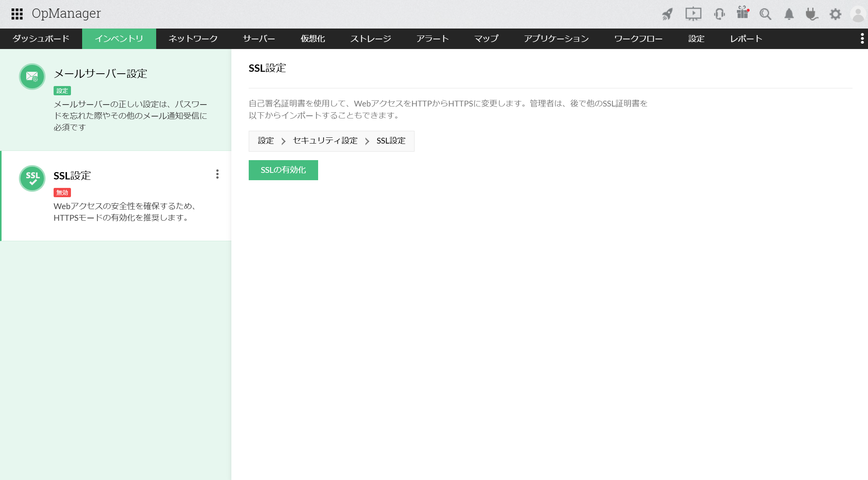Open the presentation screen icon
868x480 pixels.
(x=693, y=14)
